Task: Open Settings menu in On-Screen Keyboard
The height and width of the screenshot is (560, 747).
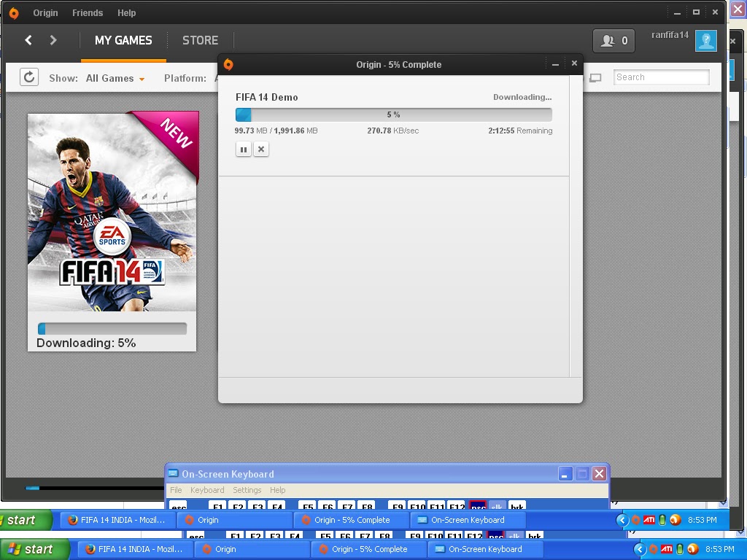Action: 247,490
